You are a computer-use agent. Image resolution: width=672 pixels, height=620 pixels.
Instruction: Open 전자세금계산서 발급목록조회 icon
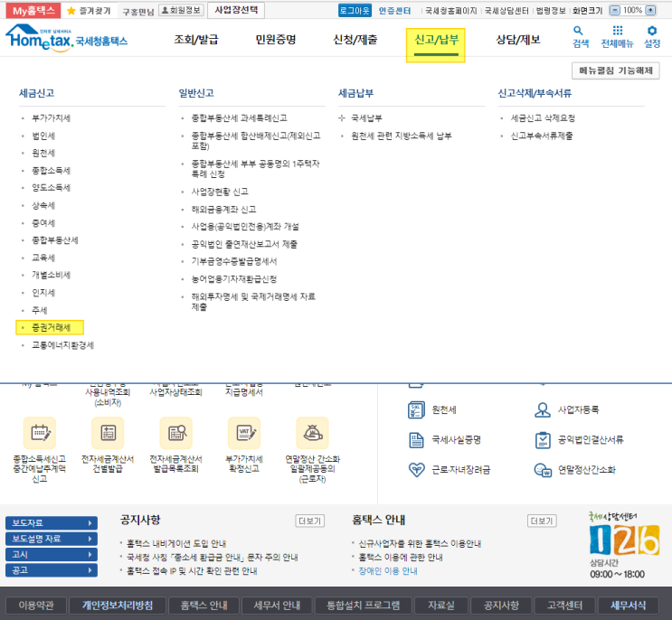click(175, 433)
